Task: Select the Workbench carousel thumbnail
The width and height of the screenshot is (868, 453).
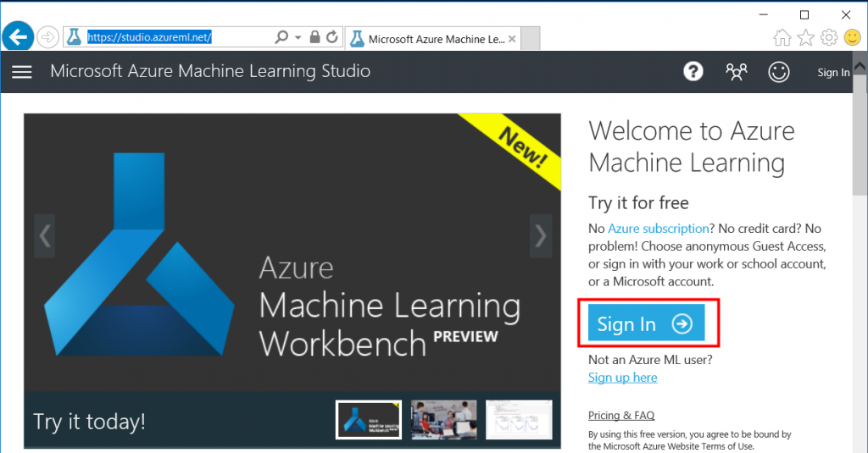Action: [x=369, y=420]
